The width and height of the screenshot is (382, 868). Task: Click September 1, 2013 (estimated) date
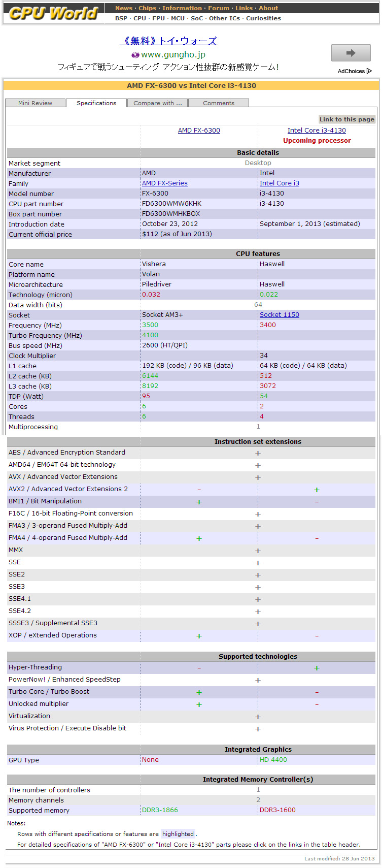click(x=310, y=224)
